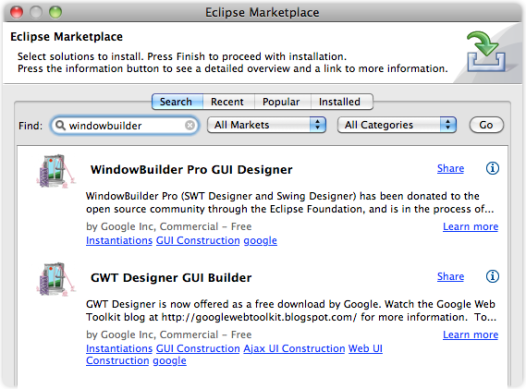Click the GWT Designer plugin logo
The height and width of the screenshot is (389, 526).
pyautogui.click(x=56, y=279)
